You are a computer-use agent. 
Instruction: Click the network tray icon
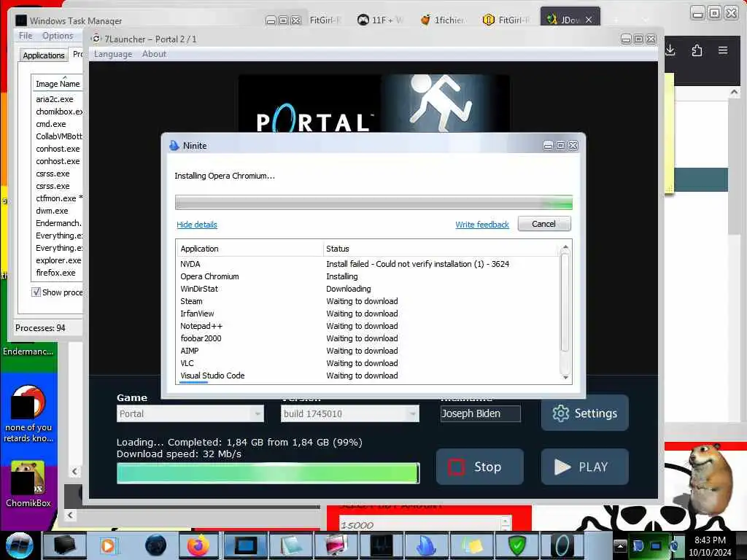656,545
